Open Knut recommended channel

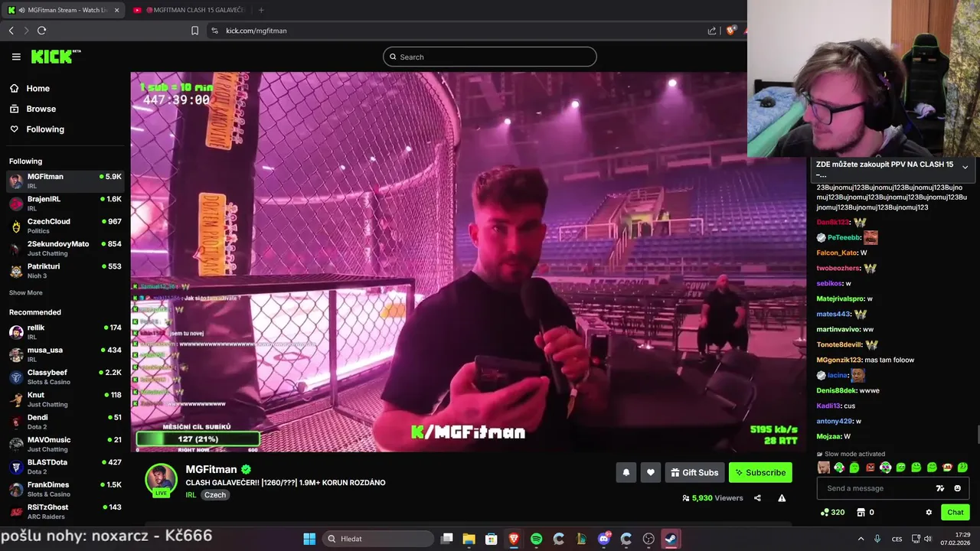tap(65, 399)
